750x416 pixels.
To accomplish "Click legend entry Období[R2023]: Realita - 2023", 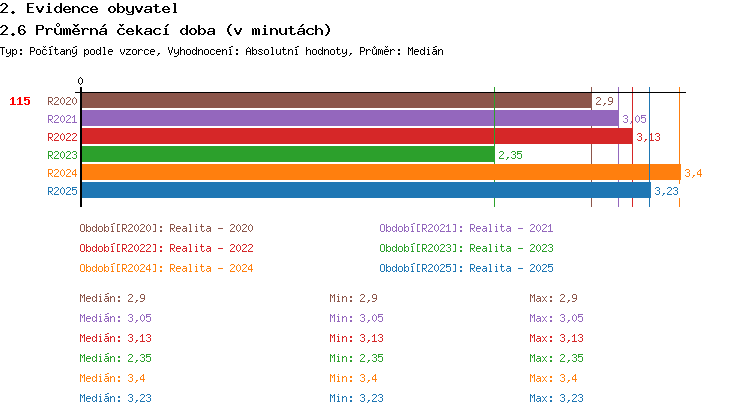I will 466,248.
